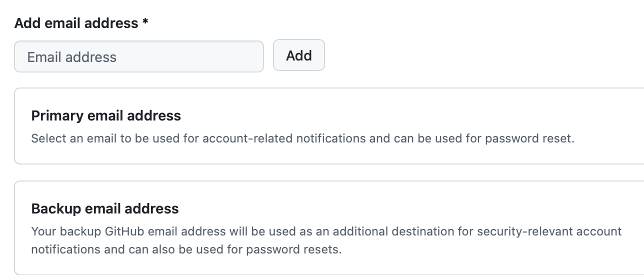Image resolution: width=644 pixels, height=275 pixels.
Task: Click the "notifications and can also" description line
Action: tap(186, 249)
